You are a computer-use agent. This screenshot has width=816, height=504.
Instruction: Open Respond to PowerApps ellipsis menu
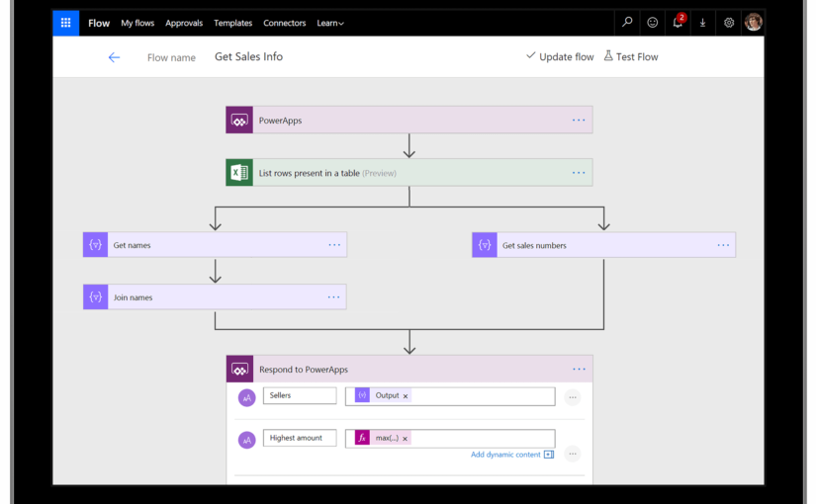[579, 370]
